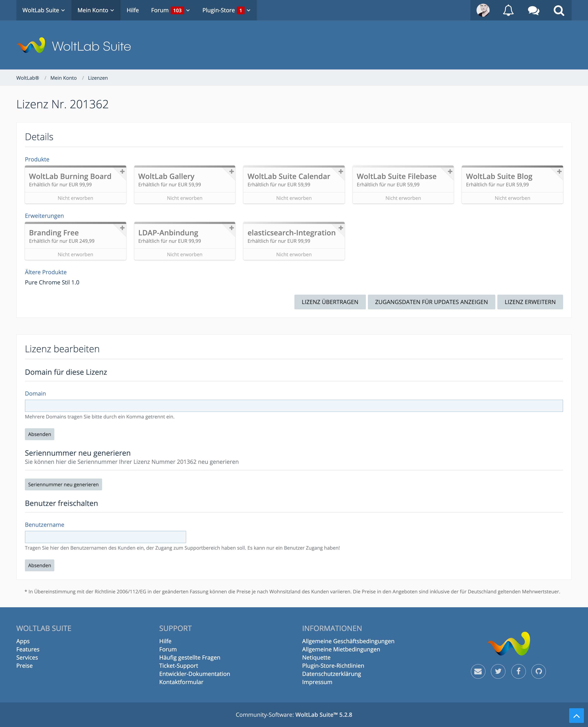Click the Lizenz übertragen button
588x727 pixels.
point(330,302)
